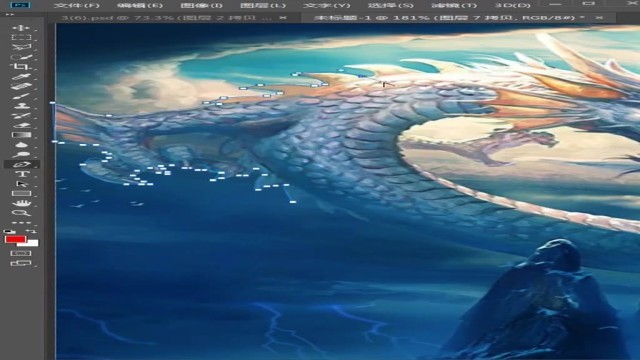The image size is (640, 360).
Task: Open the red foreground color swatch
Action: (16, 240)
